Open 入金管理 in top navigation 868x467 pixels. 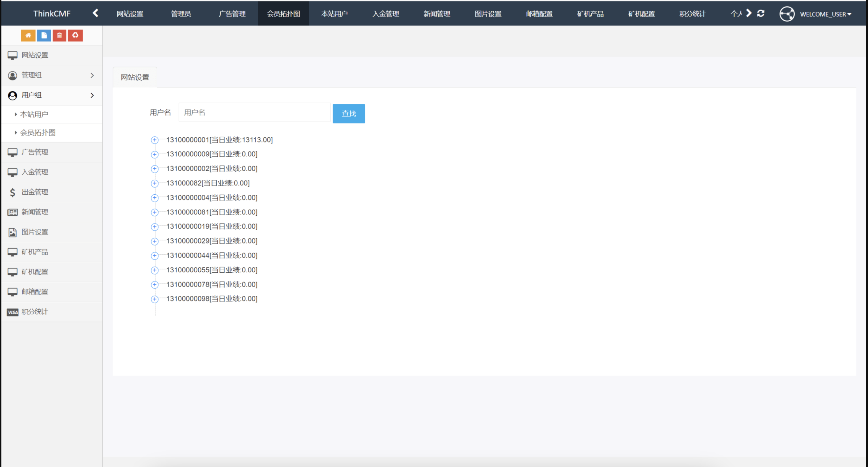click(386, 14)
